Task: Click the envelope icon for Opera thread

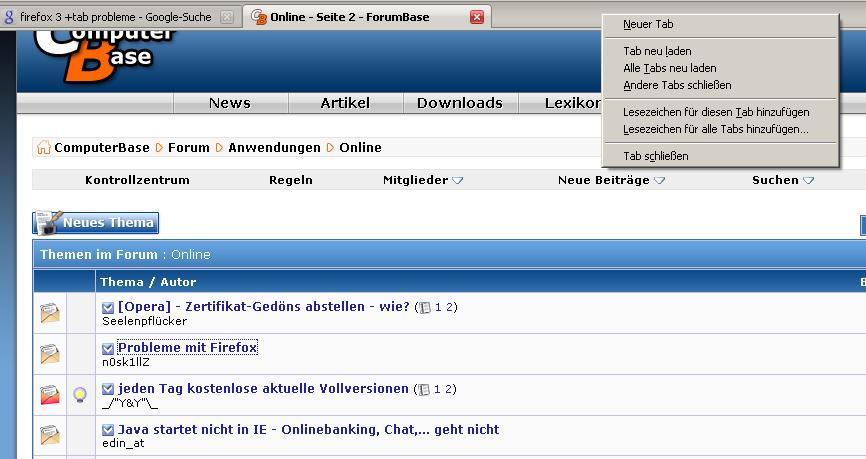Action: coord(49,313)
